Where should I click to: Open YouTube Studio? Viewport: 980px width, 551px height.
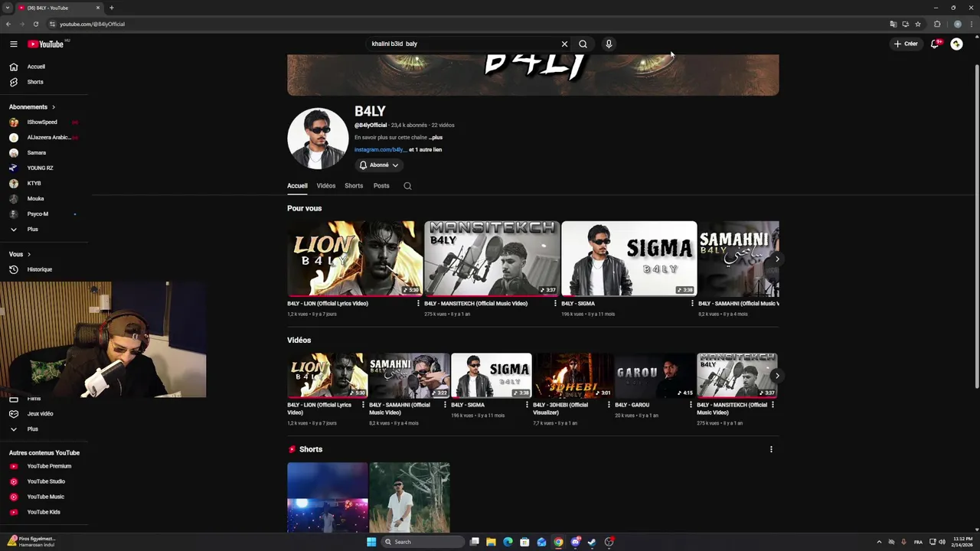pos(44,481)
